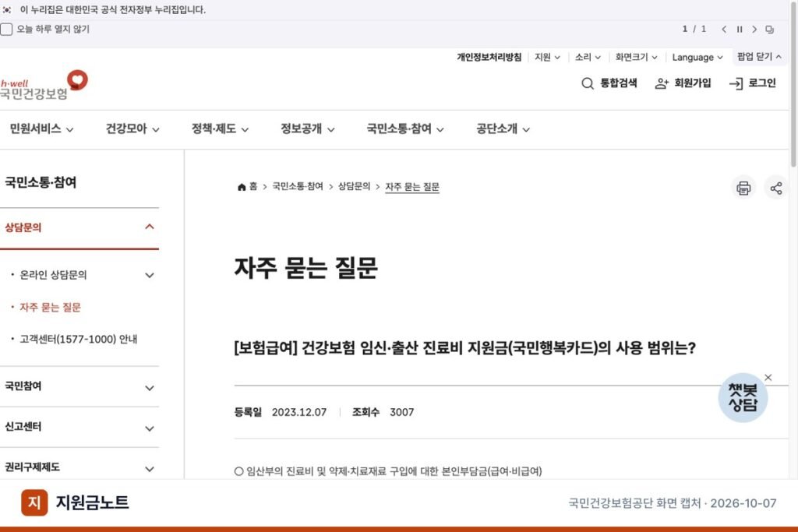This screenshot has width=798, height=532.
Task: Open the 건강모아 menu
Action: click(132, 129)
